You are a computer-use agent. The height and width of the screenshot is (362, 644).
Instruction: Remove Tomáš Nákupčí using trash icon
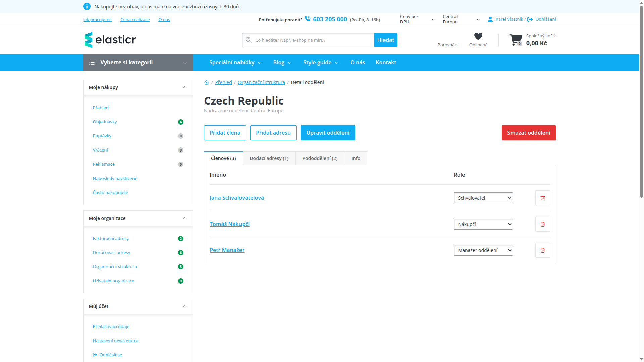pos(543,224)
